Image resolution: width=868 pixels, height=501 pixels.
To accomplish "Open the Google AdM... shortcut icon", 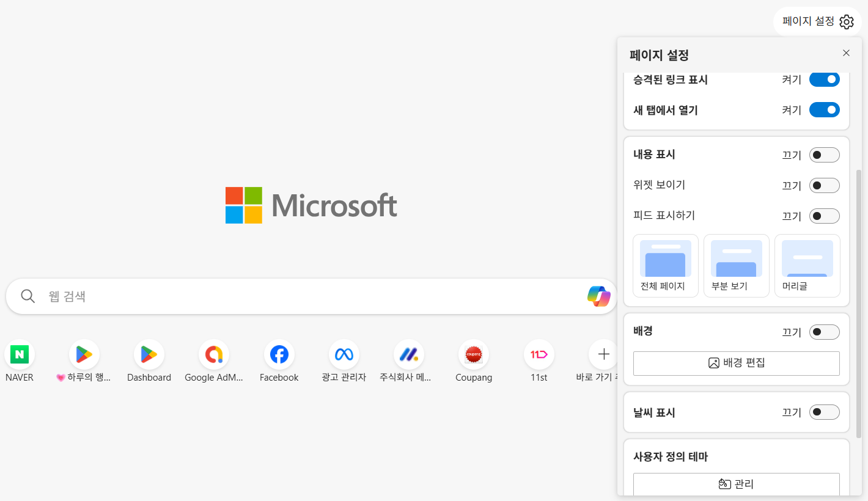I will coord(214,354).
